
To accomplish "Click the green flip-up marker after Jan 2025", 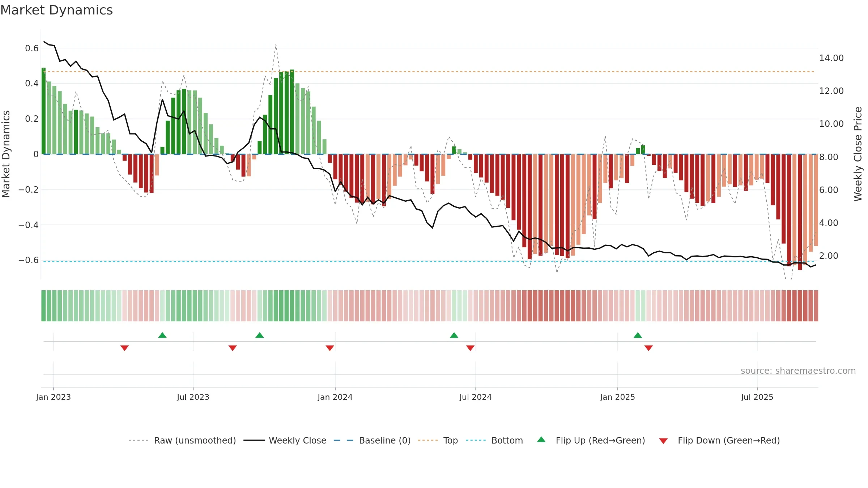I will click(x=638, y=335).
